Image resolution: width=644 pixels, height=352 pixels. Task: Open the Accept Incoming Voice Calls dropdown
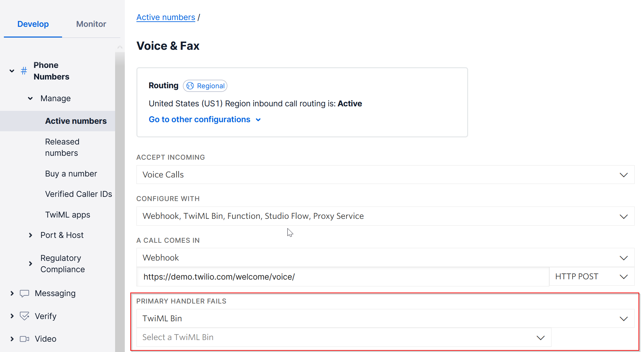(385, 175)
